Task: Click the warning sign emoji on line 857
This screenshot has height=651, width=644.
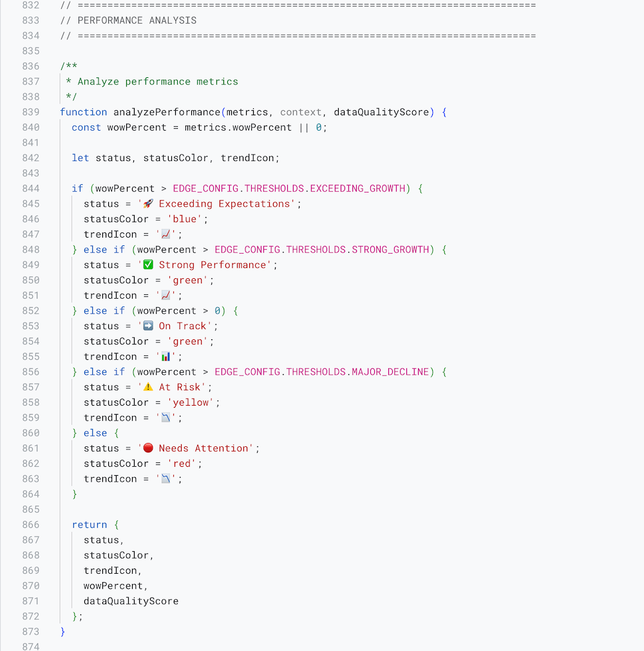Action: [x=148, y=386]
